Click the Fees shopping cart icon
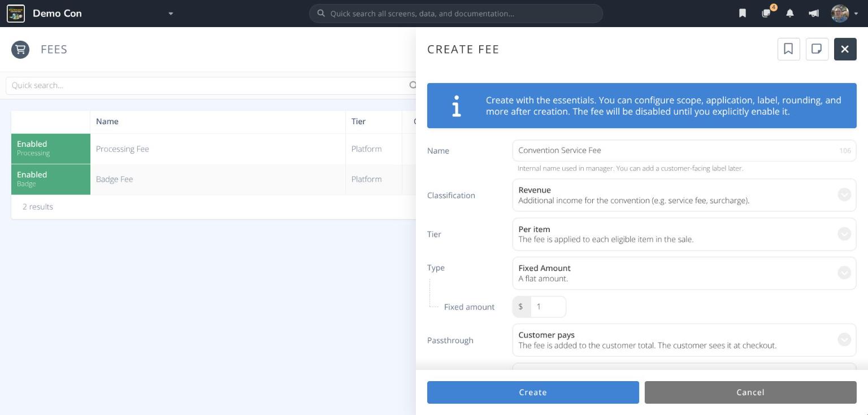 point(20,49)
